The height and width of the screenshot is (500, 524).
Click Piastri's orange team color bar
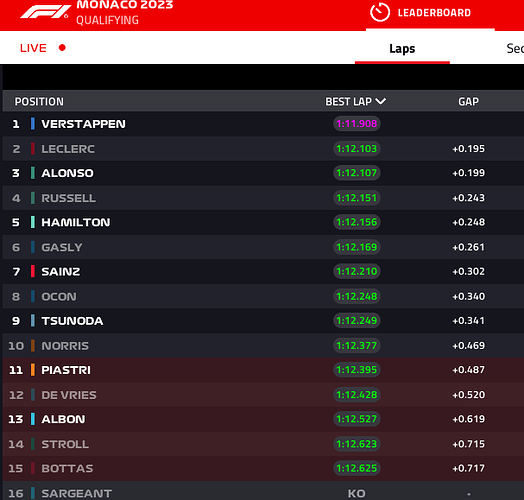click(x=32, y=370)
